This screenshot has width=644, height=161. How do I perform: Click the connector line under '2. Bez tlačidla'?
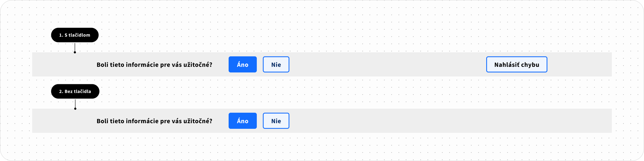(75, 104)
